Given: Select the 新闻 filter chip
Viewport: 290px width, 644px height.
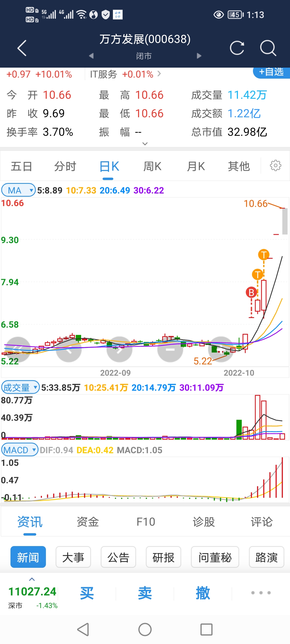Looking at the screenshot, I should click(28, 557).
